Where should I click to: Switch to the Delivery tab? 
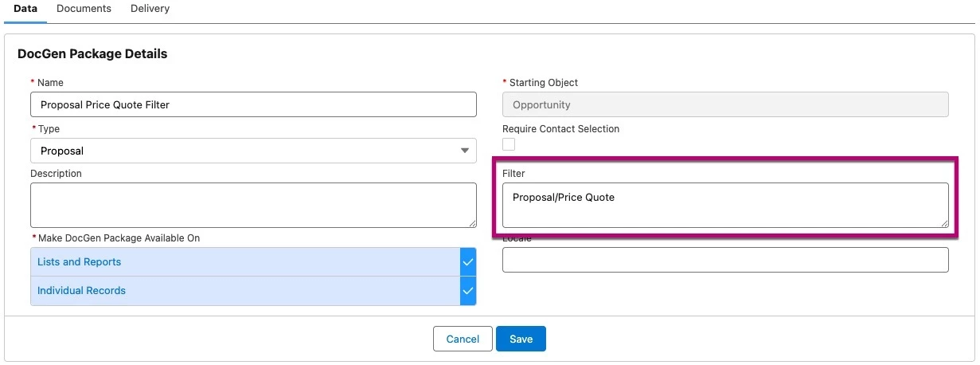point(150,9)
